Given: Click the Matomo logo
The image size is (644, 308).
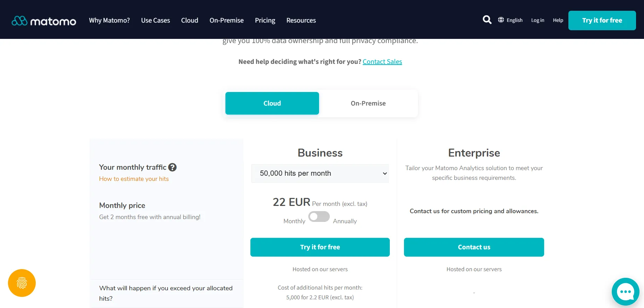Looking at the screenshot, I should pos(44,21).
